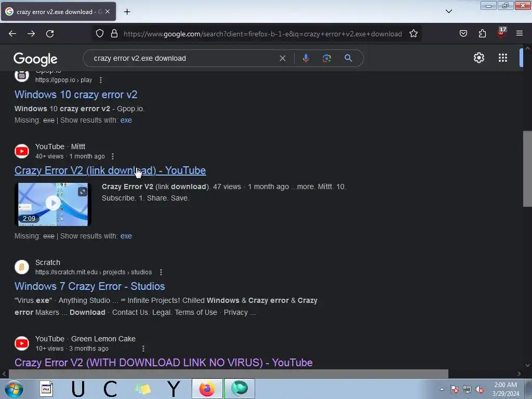Open Firefox from the taskbar
This screenshot has width=532, height=399.
[x=207, y=389]
